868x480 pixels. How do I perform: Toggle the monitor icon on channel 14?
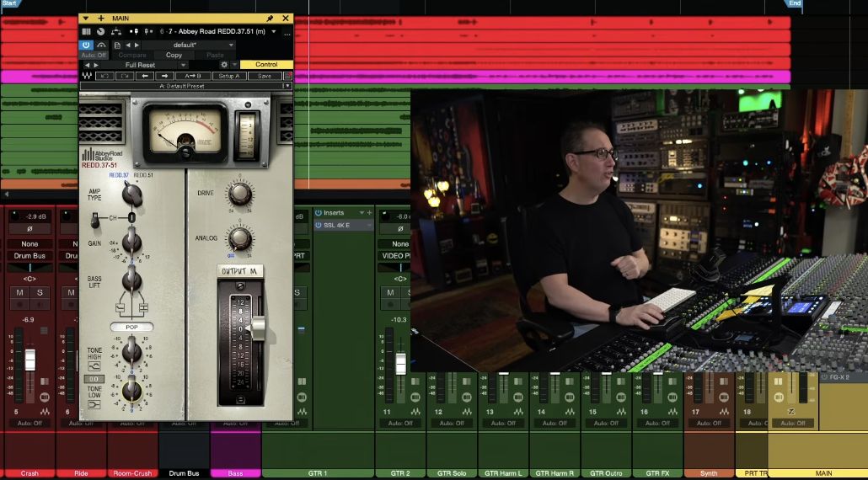pos(571,397)
